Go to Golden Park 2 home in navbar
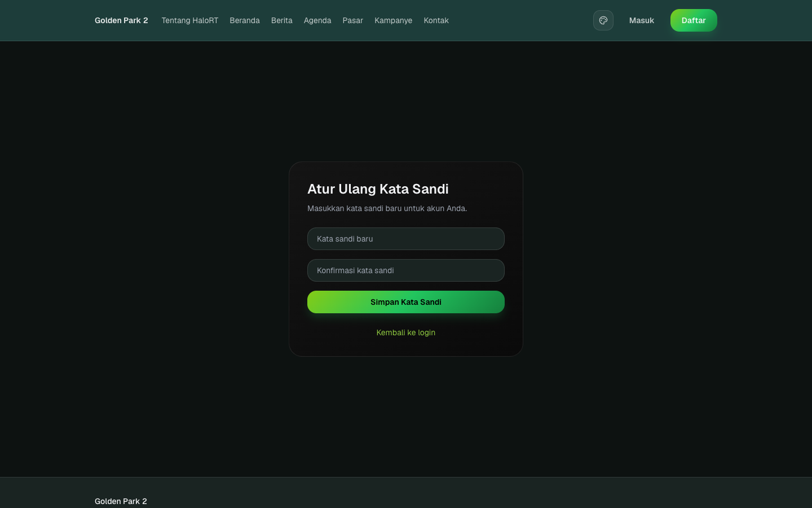Image resolution: width=812 pixels, height=508 pixels. point(121,20)
